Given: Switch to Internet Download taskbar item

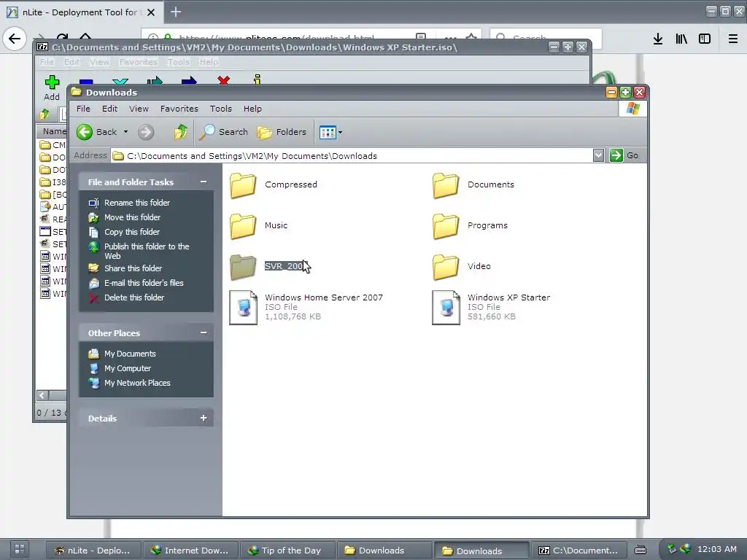Looking at the screenshot, I should (x=191, y=551).
